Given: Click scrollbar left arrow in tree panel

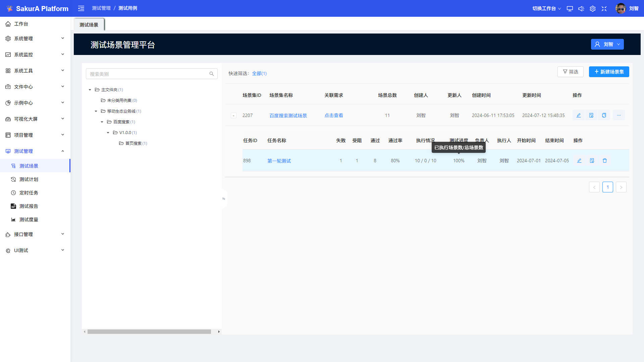Looking at the screenshot, I should point(85,332).
